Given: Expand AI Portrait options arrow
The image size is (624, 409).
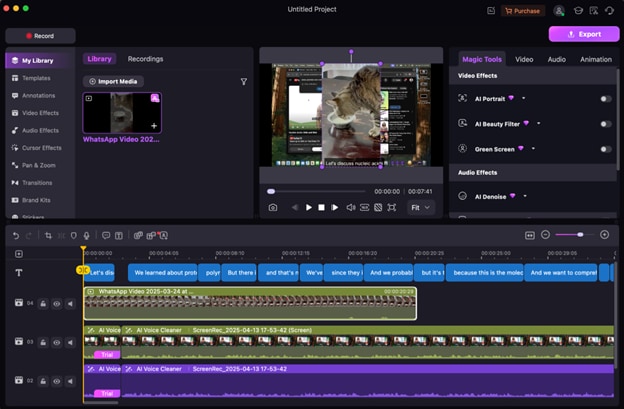Looking at the screenshot, I should pyautogui.click(x=523, y=98).
